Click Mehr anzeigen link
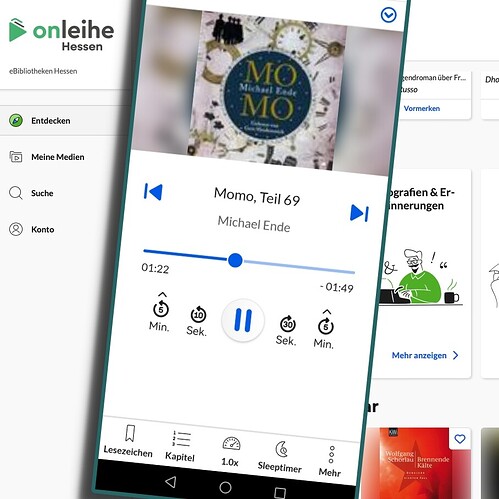 (x=419, y=355)
